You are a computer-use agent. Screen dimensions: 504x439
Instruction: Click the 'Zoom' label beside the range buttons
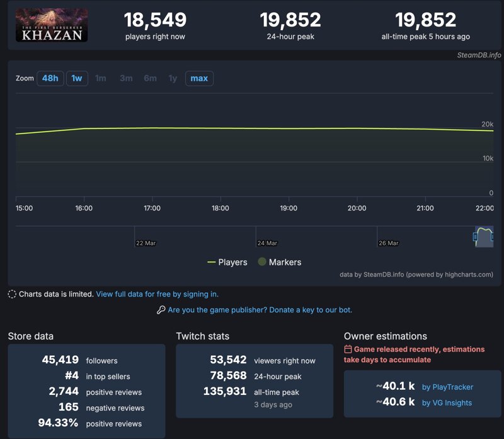coord(25,79)
